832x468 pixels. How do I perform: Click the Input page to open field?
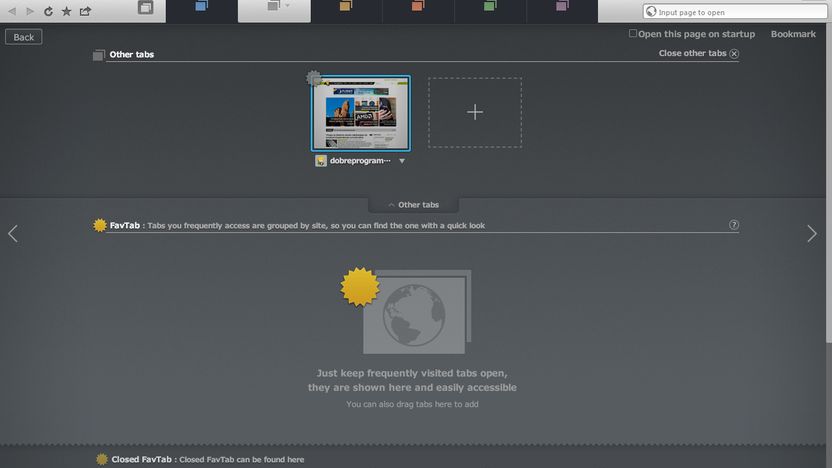pyautogui.click(x=735, y=12)
